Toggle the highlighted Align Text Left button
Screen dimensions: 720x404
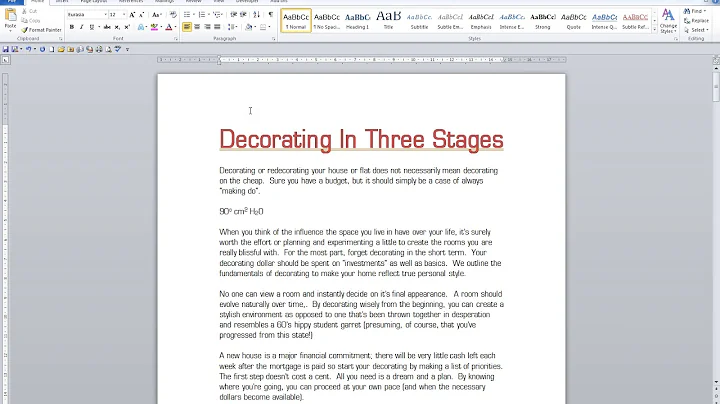click(187, 27)
